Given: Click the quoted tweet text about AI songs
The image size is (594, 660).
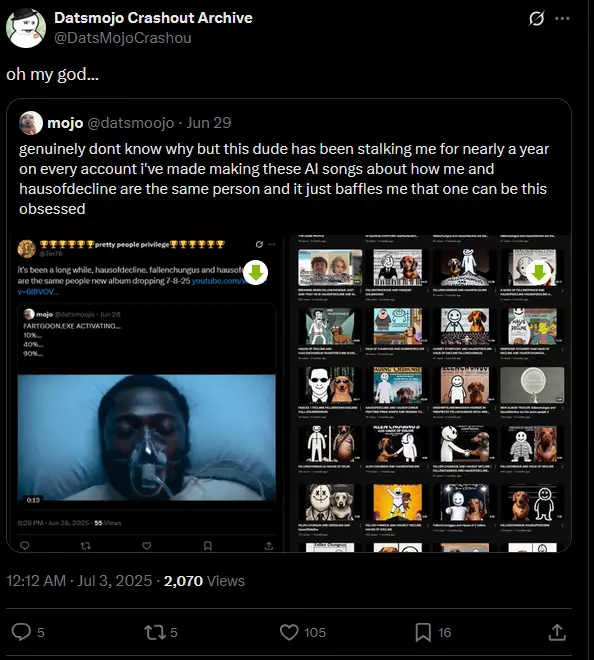Looking at the screenshot, I should click(284, 179).
